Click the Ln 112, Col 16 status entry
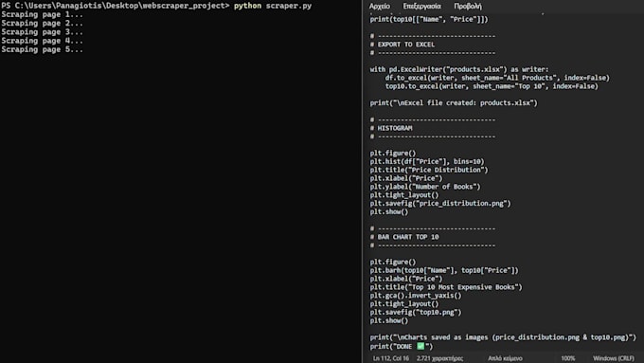 (x=390, y=358)
